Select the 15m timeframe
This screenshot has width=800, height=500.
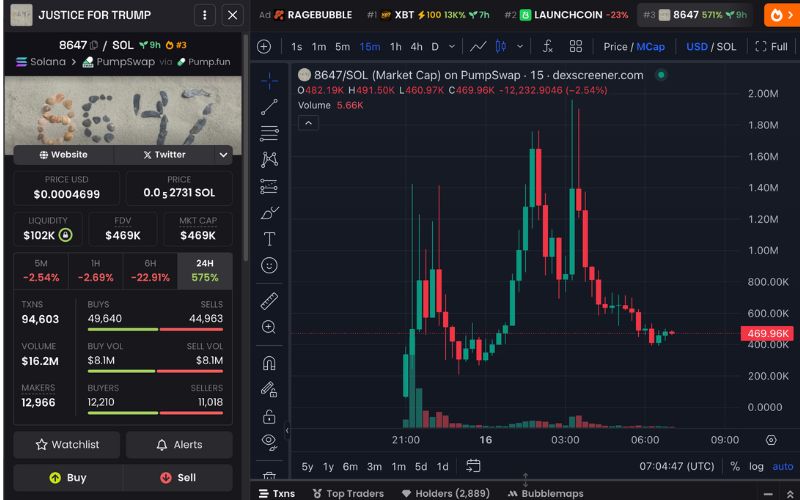pyautogui.click(x=370, y=47)
